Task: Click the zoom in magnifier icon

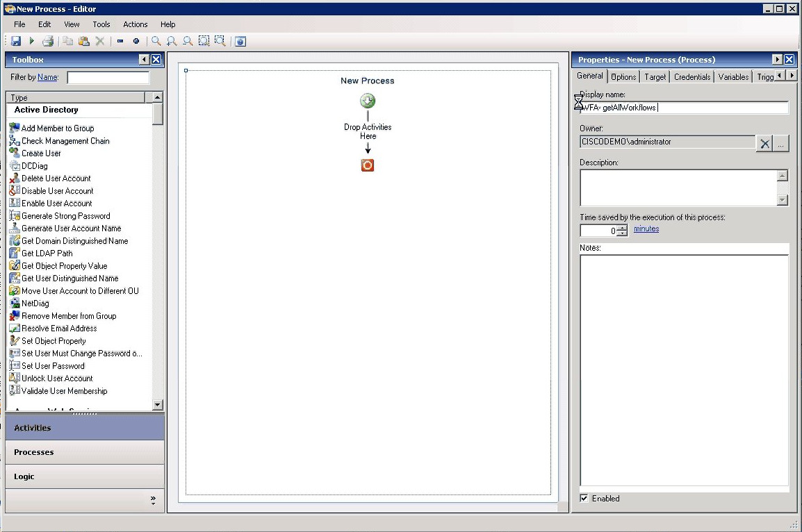Action: tap(172, 41)
